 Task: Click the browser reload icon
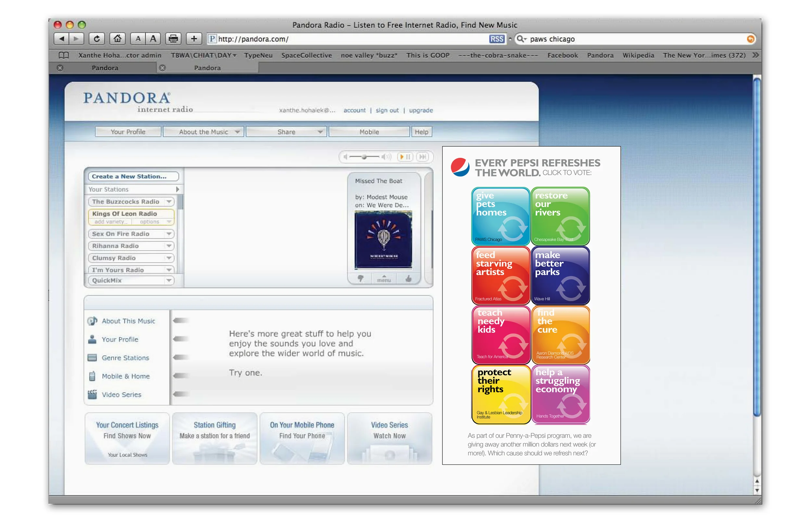point(97,39)
